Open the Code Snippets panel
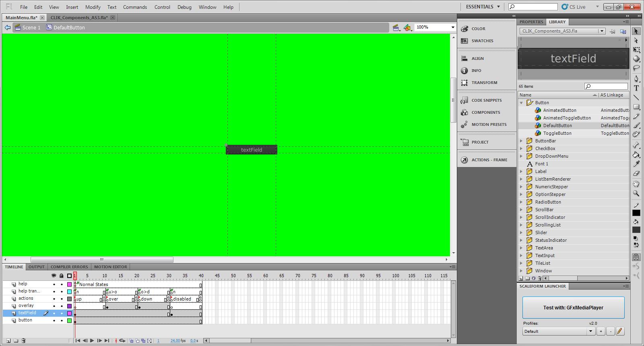The height and width of the screenshot is (346, 644). click(x=487, y=100)
